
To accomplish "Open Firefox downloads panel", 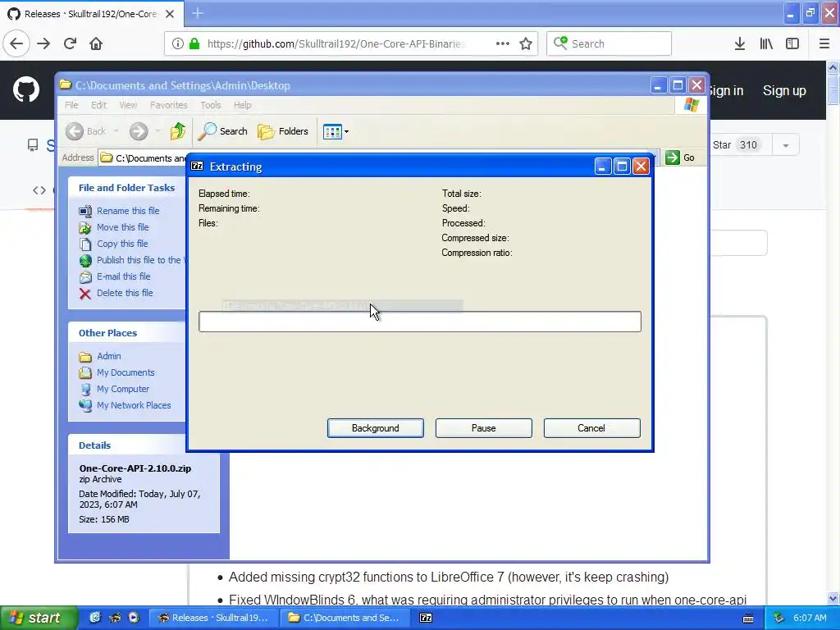I will 740,43.
